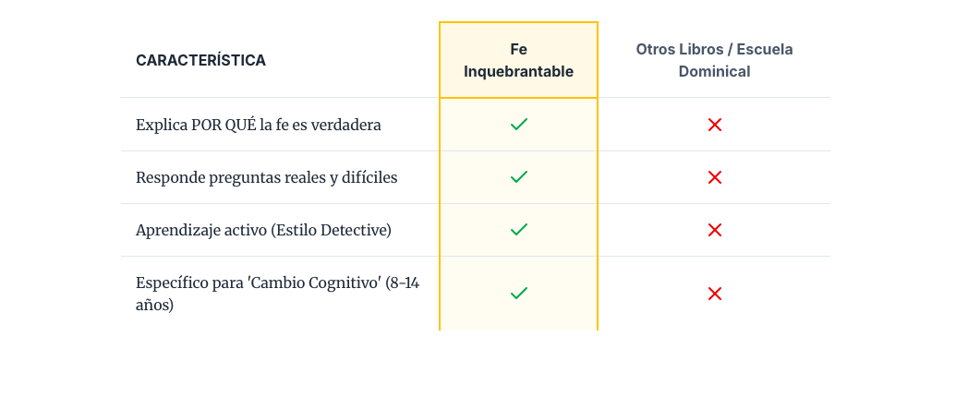Click the 'CARACTERÍSTICA' column header

tap(200, 60)
